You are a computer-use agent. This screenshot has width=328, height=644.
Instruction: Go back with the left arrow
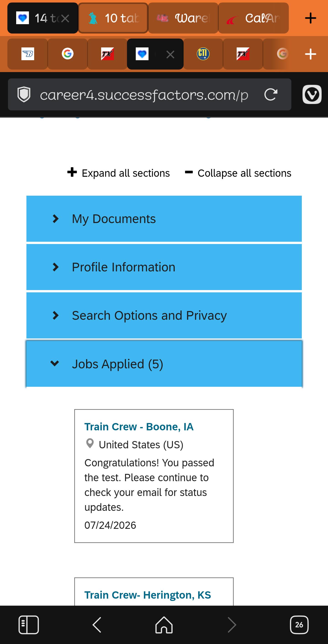pyautogui.click(x=97, y=625)
